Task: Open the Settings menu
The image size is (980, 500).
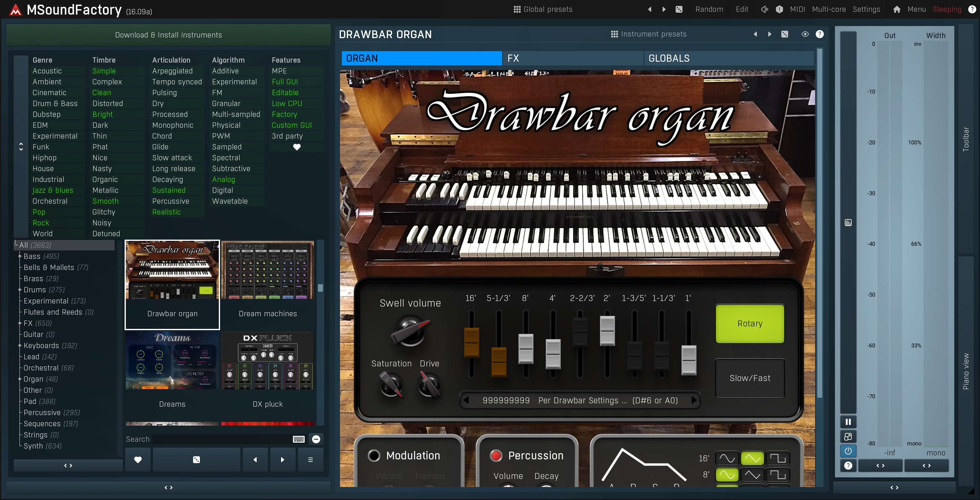Action: point(866,9)
